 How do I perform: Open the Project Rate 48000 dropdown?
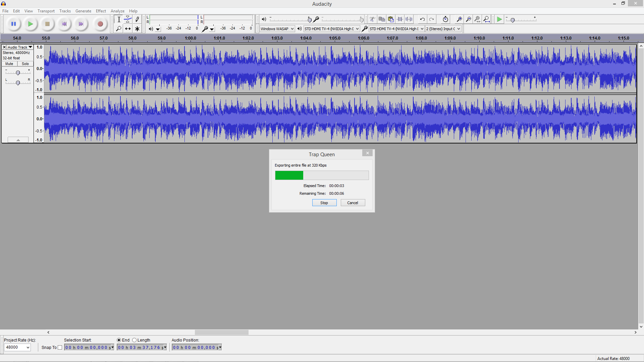point(17,347)
